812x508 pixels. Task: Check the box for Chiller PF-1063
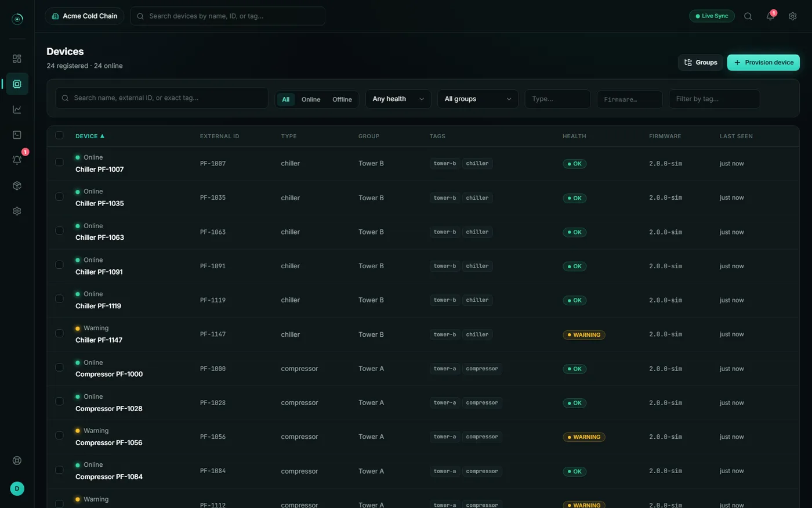59,230
